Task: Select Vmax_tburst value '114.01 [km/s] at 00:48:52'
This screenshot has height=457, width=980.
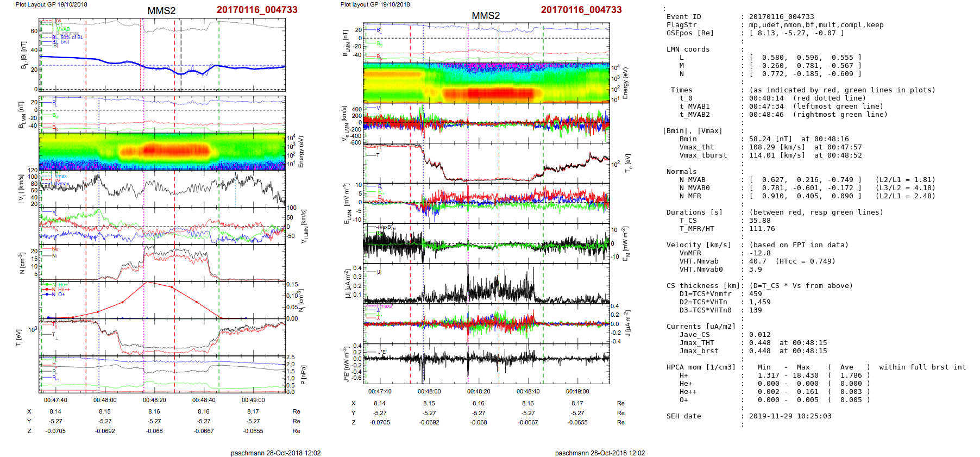Action: pos(806,155)
